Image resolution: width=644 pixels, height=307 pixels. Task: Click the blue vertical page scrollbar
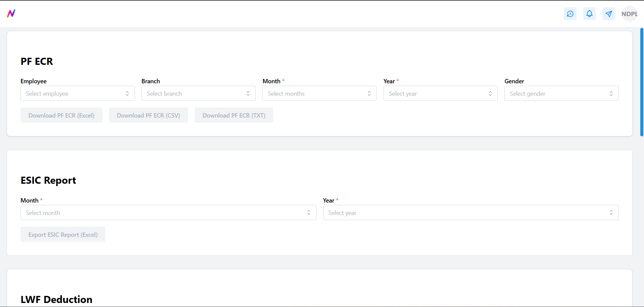[642, 82]
